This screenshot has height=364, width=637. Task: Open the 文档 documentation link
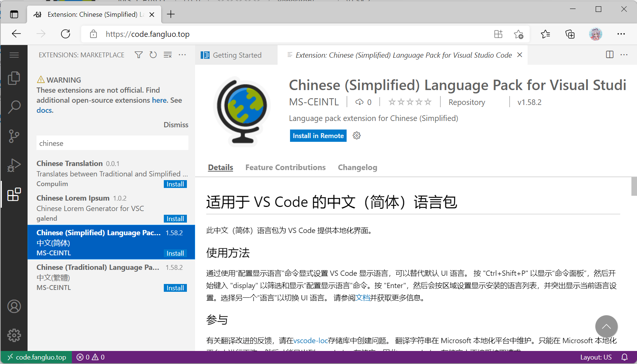tap(363, 298)
